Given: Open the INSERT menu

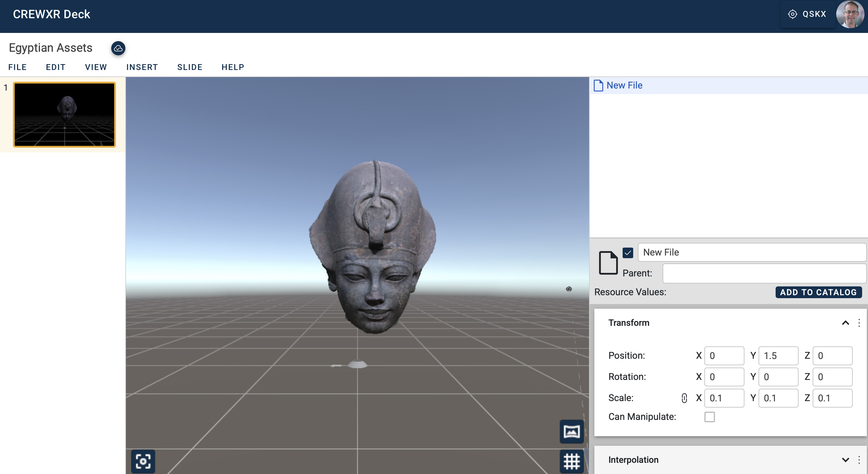Looking at the screenshot, I should (142, 67).
